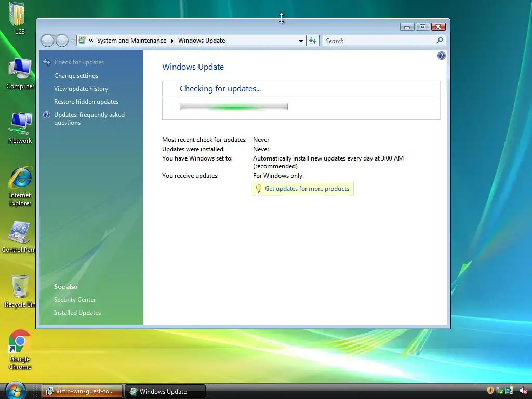532x399 pixels.
Task: Click the Check for updates arrows icon
Action: [47, 62]
